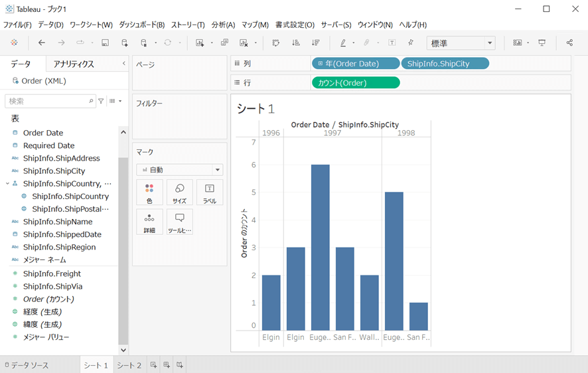588x373 pixels.
Task: Switch to the アナリティクス tab
Action: pos(74,64)
